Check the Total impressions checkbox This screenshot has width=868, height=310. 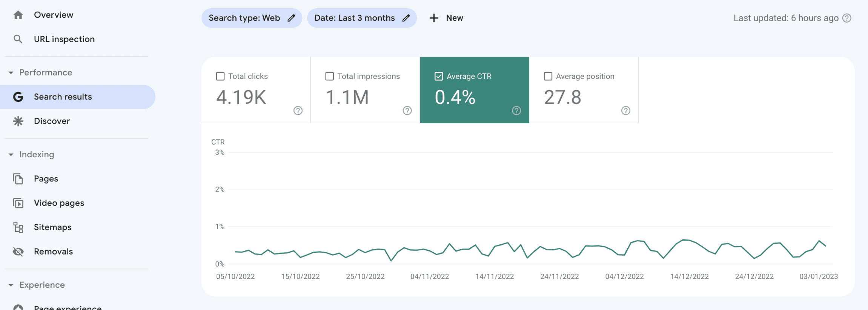pyautogui.click(x=329, y=77)
